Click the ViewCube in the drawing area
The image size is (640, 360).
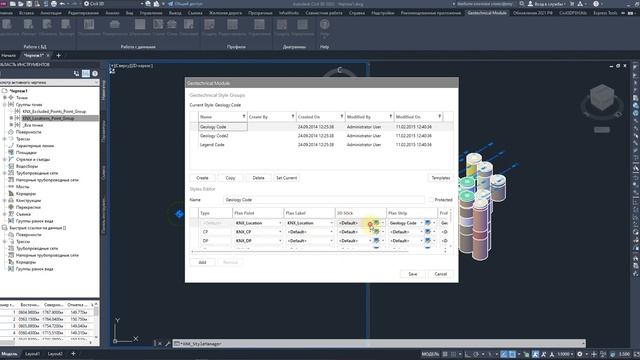[602, 97]
